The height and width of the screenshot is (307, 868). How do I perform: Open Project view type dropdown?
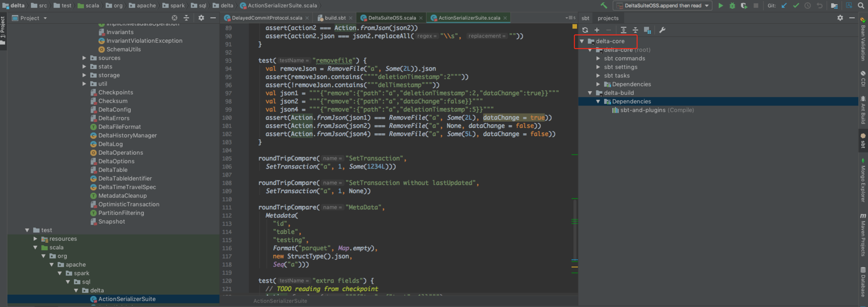[29, 18]
